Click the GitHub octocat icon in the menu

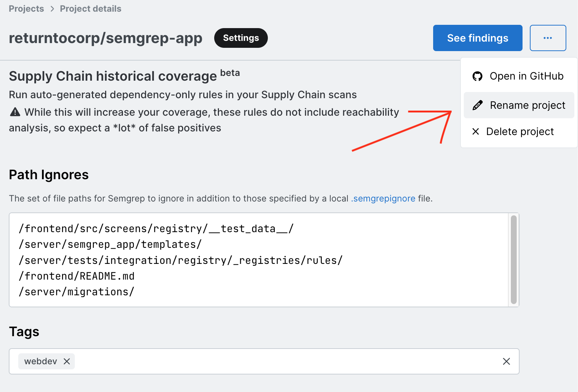(477, 76)
